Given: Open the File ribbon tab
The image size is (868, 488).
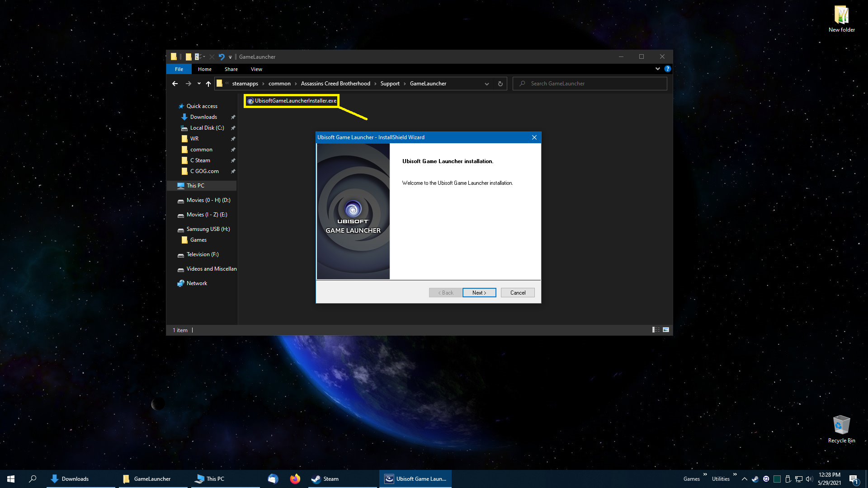Looking at the screenshot, I should pyautogui.click(x=179, y=69).
